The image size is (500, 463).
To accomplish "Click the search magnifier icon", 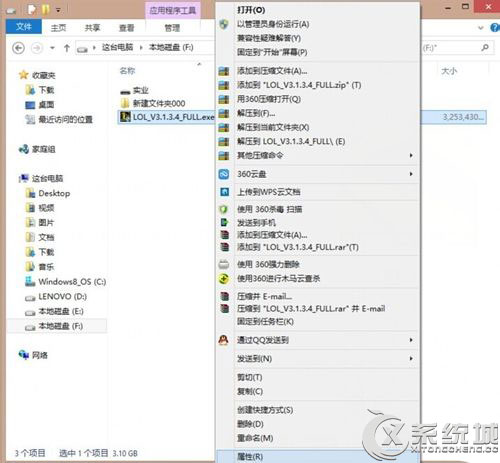I will click(485, 48).
